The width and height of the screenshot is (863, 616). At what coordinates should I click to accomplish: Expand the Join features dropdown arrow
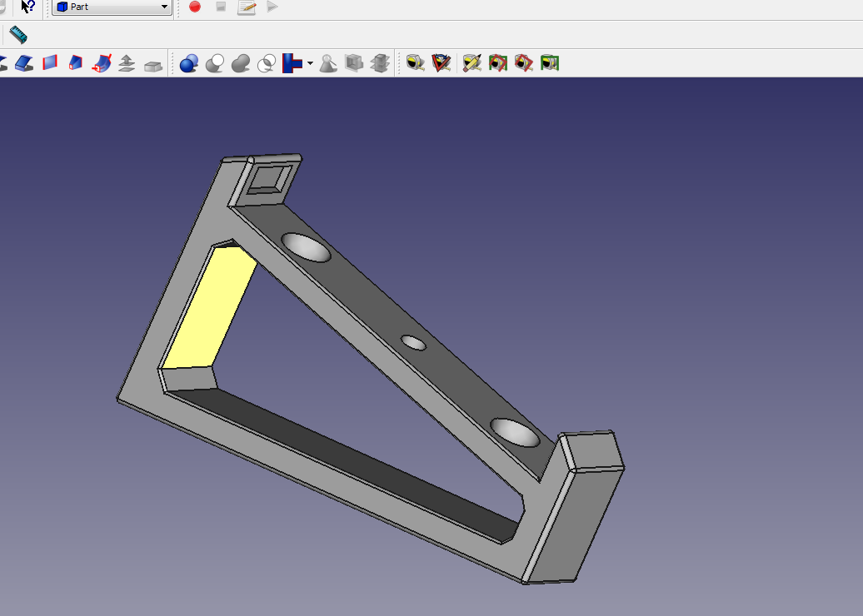tap(311, 64)
